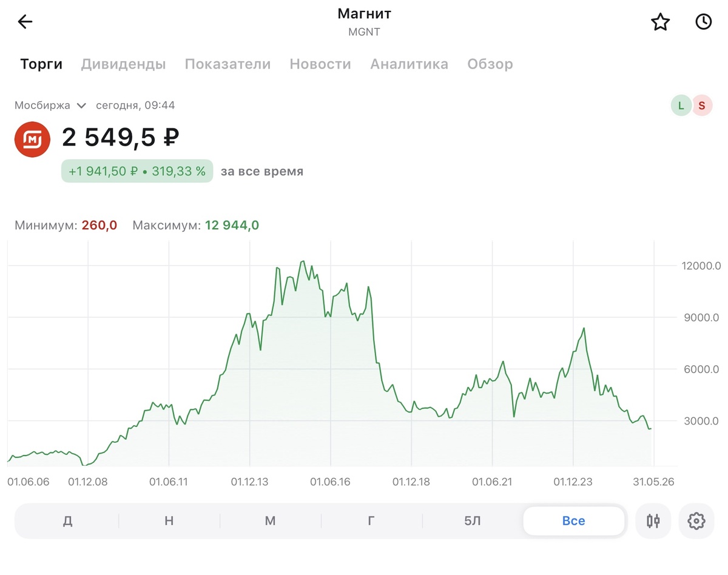
Task: Select the Все all-time period
Action: pos(574,521)
